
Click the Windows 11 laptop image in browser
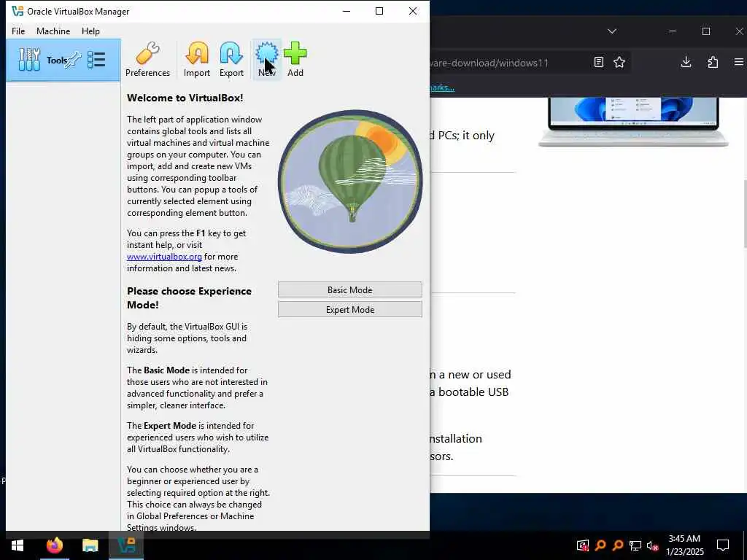tap(633, 122)
